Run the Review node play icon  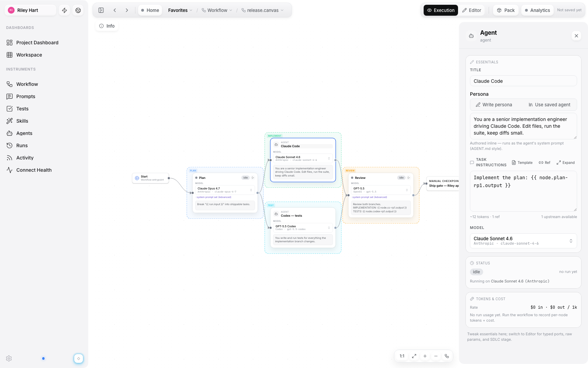click(x=409, y=178)
